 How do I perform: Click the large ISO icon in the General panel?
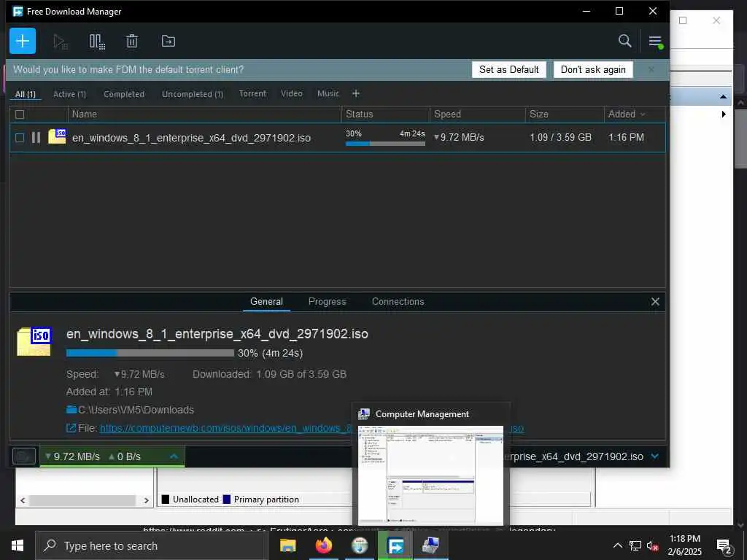coord(34,341)
